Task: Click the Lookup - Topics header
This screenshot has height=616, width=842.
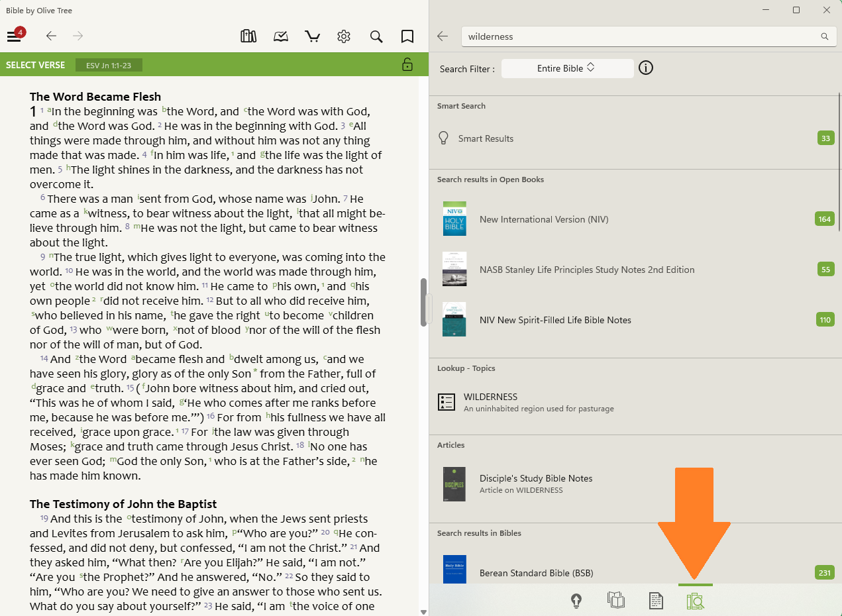Action: coord(466,368)
